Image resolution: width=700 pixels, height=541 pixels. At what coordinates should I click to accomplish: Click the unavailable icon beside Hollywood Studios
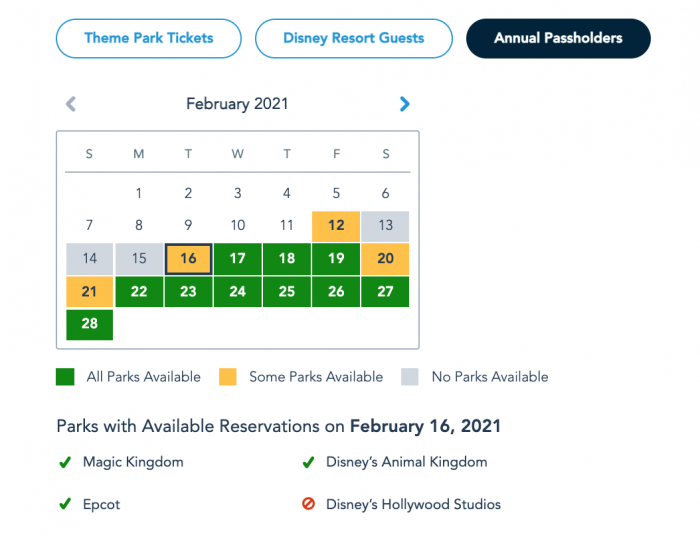pos(308,504)
